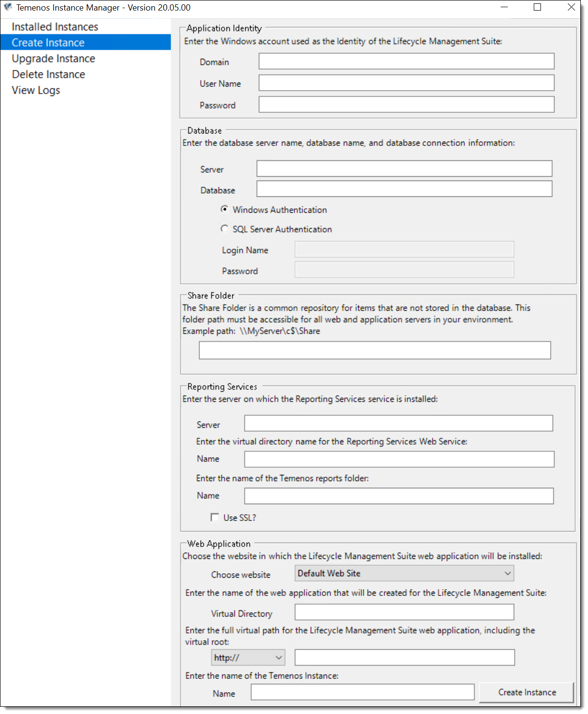The image size is (588, 714).
Task: Open the Choose website dropdown
Action: coord(404,573)
